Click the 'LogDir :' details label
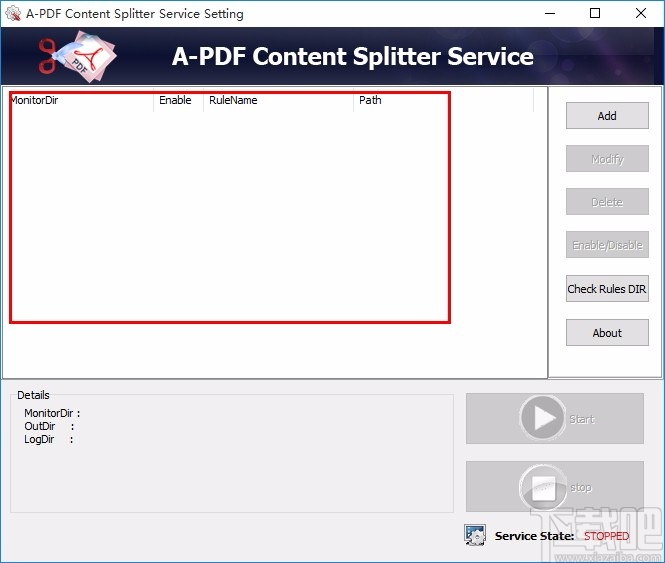This screenshot has height=563, width=665. pos(49,439)
